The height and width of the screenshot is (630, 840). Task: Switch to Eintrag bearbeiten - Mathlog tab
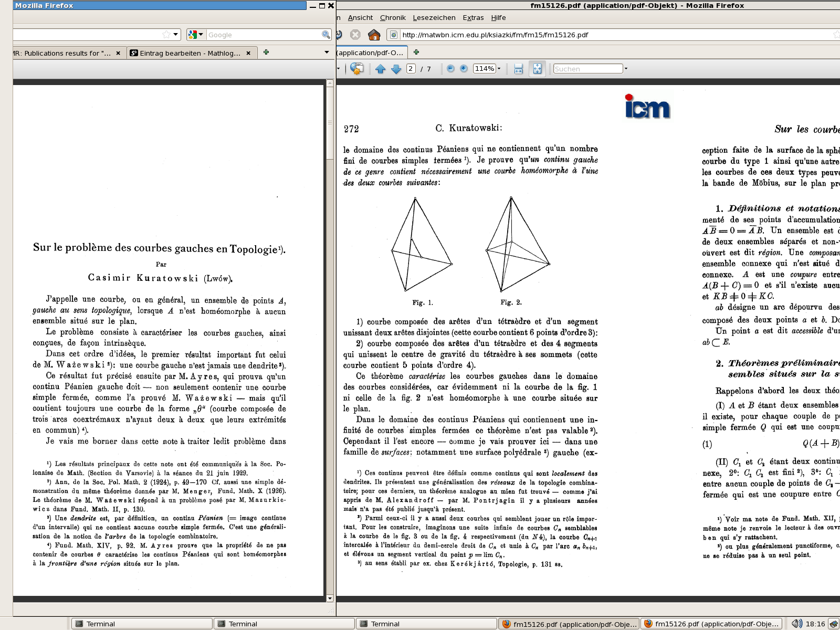point(189,53)
